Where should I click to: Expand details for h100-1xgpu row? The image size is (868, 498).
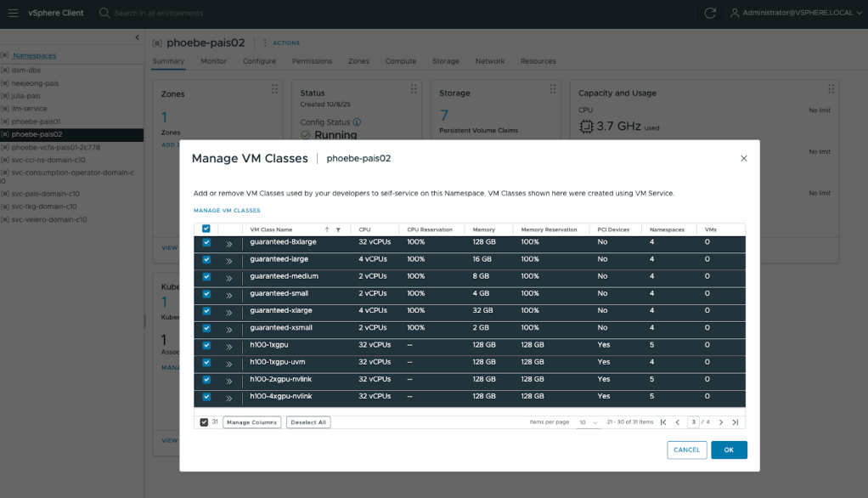(228, 347)
